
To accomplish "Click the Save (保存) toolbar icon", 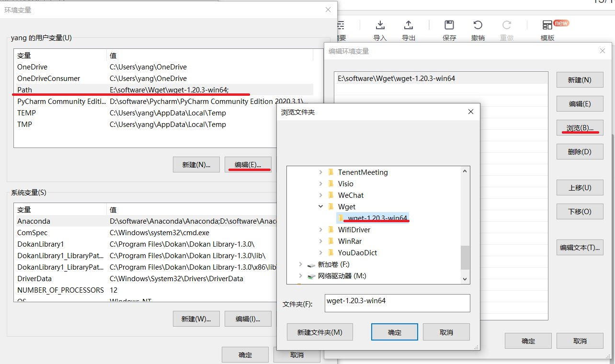I will (449, 25).
